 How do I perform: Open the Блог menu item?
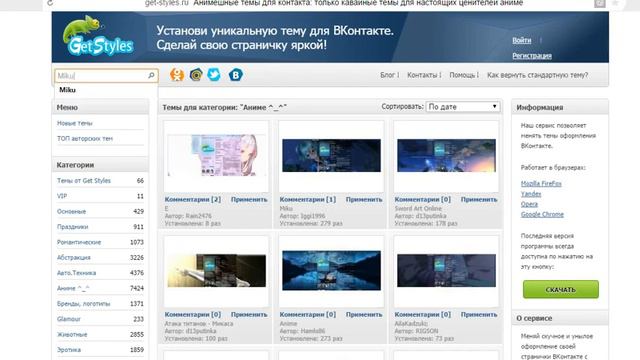(387, 75)
